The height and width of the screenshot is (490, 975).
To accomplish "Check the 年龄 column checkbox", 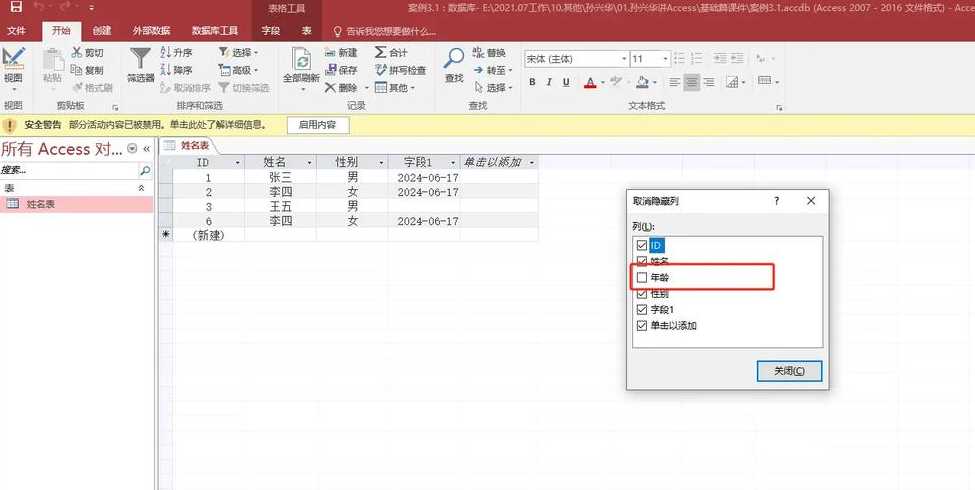I will 642,277.
